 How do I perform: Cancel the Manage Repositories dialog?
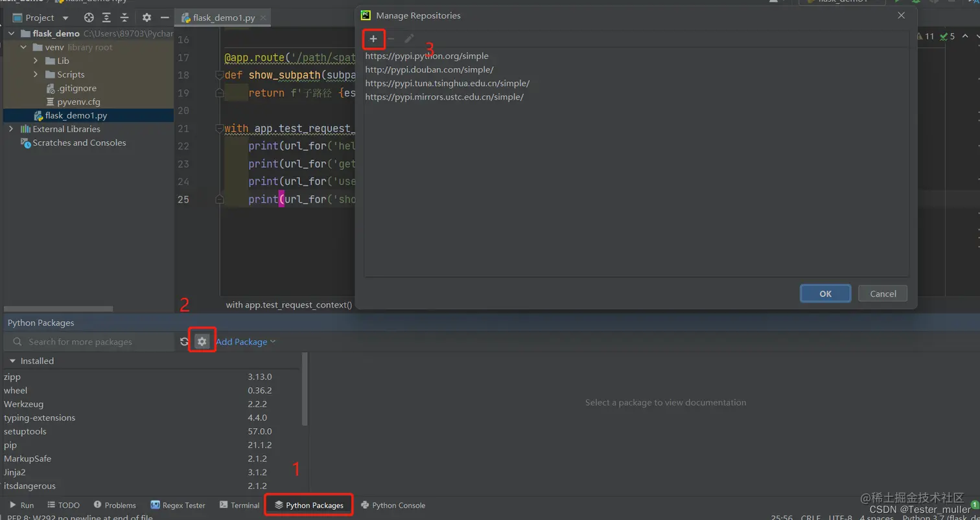pyautogui.click(x=883, y=293)
